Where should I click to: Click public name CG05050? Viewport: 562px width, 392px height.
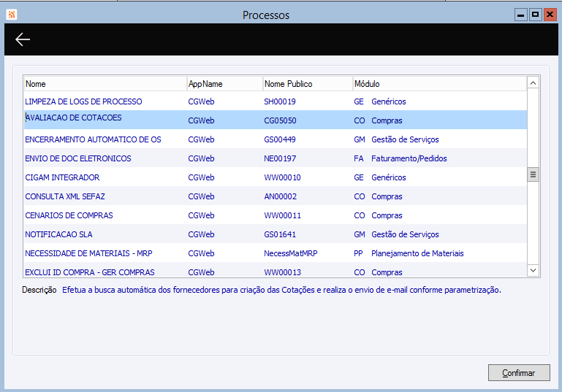pos(280,120)
